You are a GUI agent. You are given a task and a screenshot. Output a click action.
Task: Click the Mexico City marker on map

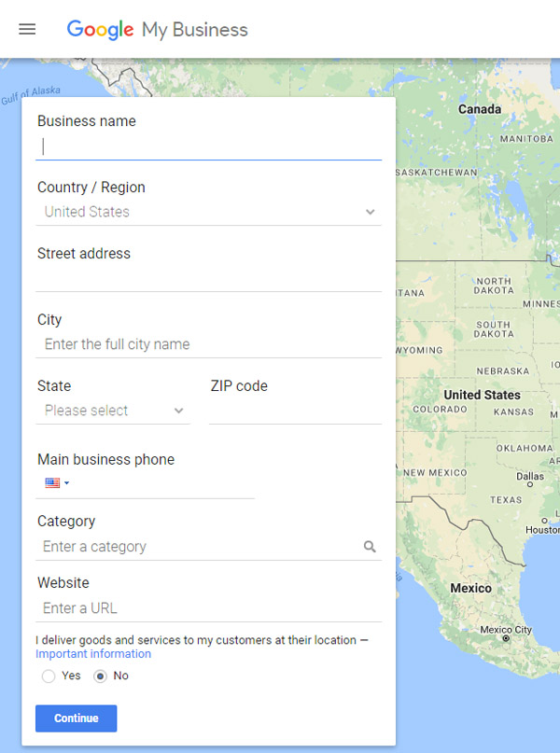(x=506, y=638)
